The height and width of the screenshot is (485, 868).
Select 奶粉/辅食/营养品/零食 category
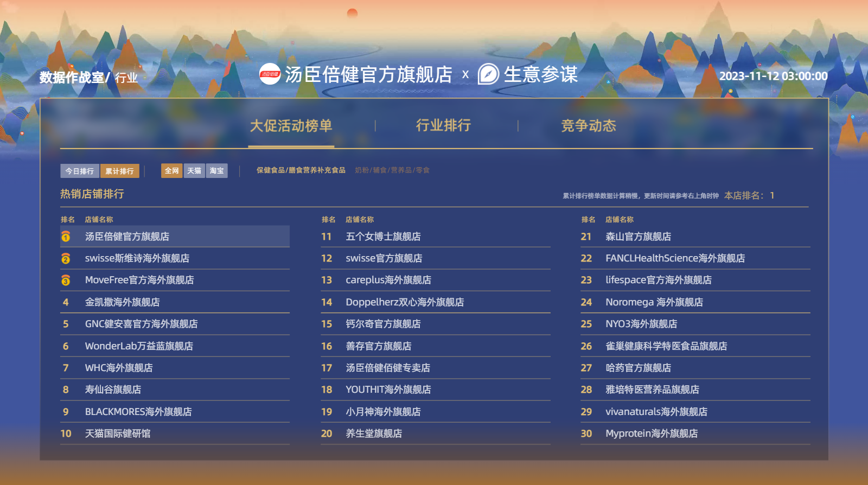(392, 170)
